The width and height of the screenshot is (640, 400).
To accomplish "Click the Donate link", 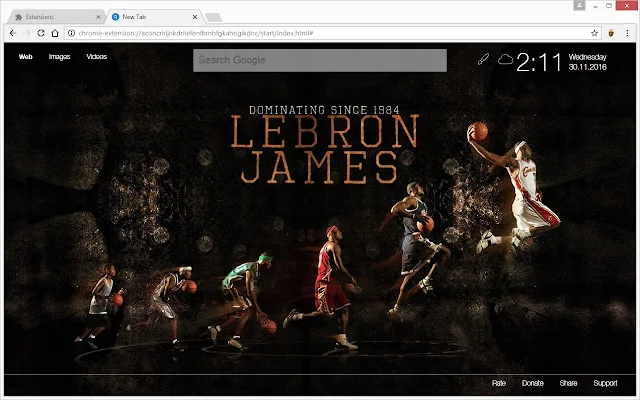I will pos(533,383).
